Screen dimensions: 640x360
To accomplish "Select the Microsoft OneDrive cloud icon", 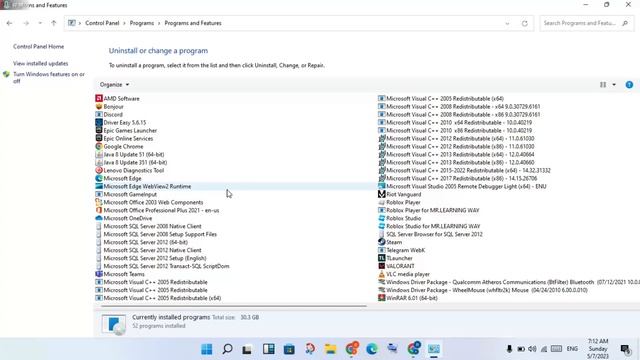I will pos(99,218).
